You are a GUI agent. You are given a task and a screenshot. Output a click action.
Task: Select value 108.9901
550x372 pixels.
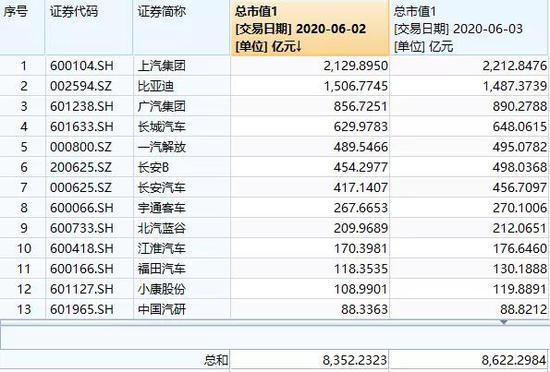click(x=361, y=289)
